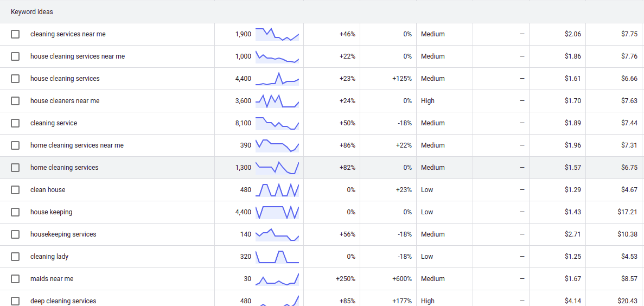
Task: Open the trend sparkline for cleaning services near me
Action: (x=277, y=35)
